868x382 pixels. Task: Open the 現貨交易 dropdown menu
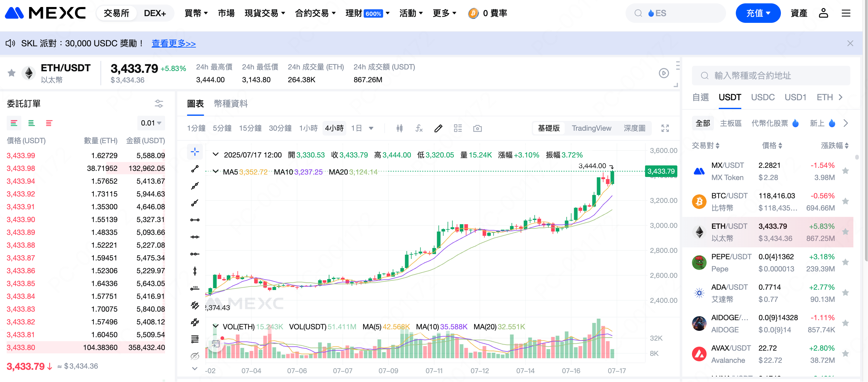coord(265,13)
